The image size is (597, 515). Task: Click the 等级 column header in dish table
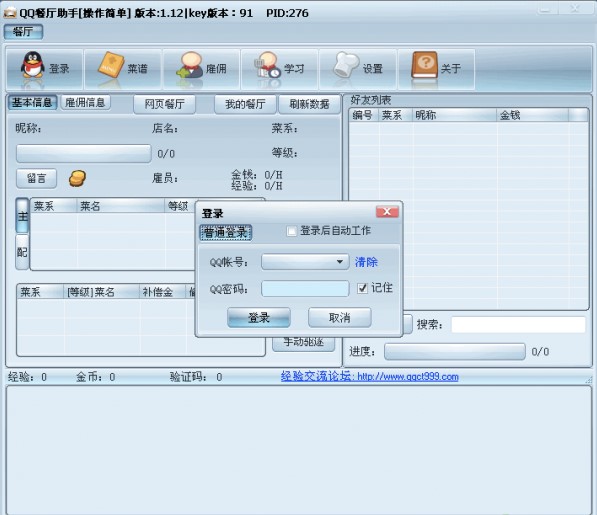(x=180, y=206)
